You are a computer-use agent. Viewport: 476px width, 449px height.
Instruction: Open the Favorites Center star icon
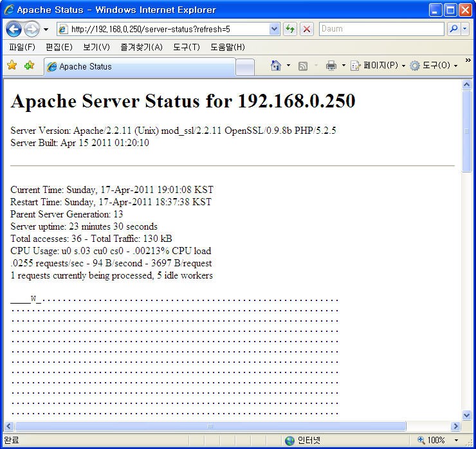tap(12, 65)
